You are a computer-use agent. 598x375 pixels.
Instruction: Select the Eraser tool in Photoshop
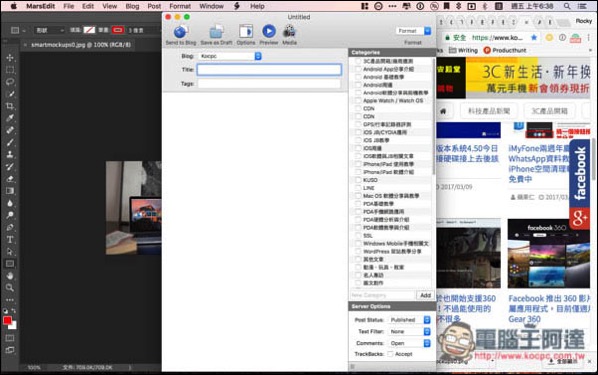[x=10, y=179]
